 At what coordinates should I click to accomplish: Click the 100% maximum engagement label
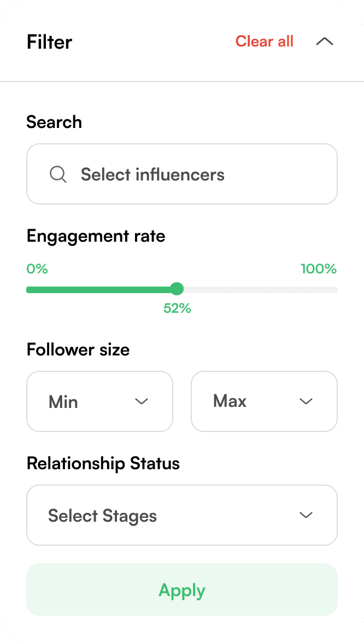[319, 269]
